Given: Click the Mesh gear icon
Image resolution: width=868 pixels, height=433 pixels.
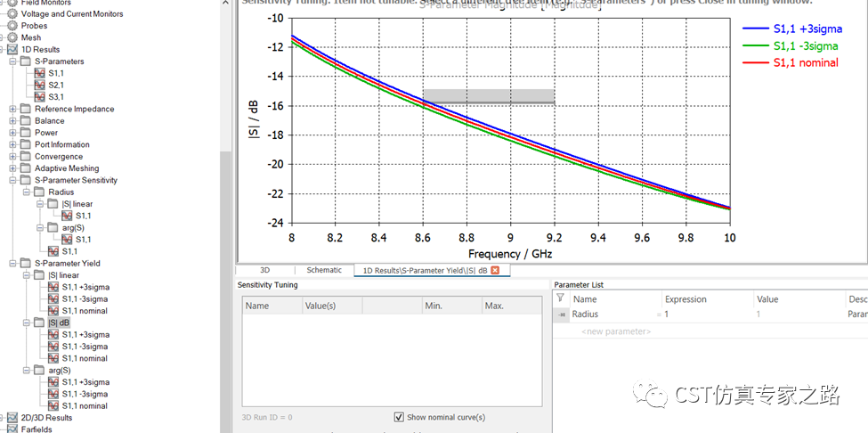Looking at the screenshot, I should (x=12, y=37).
